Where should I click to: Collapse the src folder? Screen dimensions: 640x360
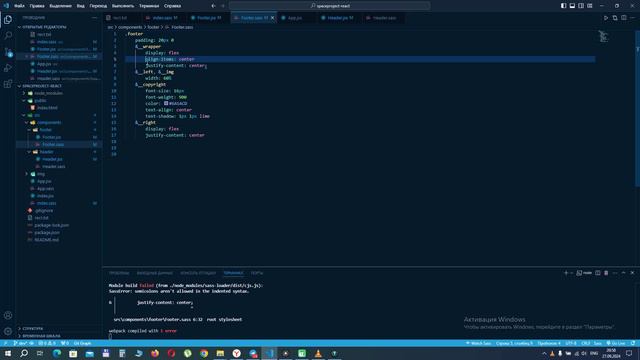37,115
